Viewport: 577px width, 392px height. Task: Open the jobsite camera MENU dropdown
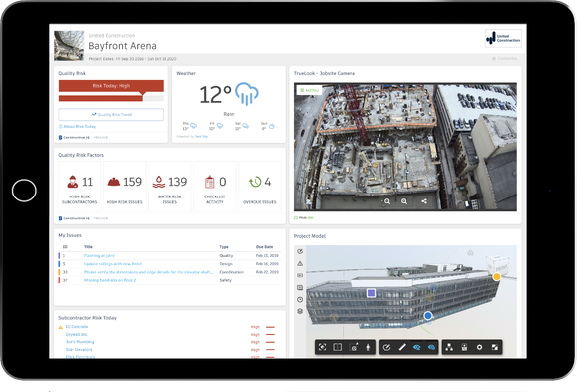click(x=309, y=90)
